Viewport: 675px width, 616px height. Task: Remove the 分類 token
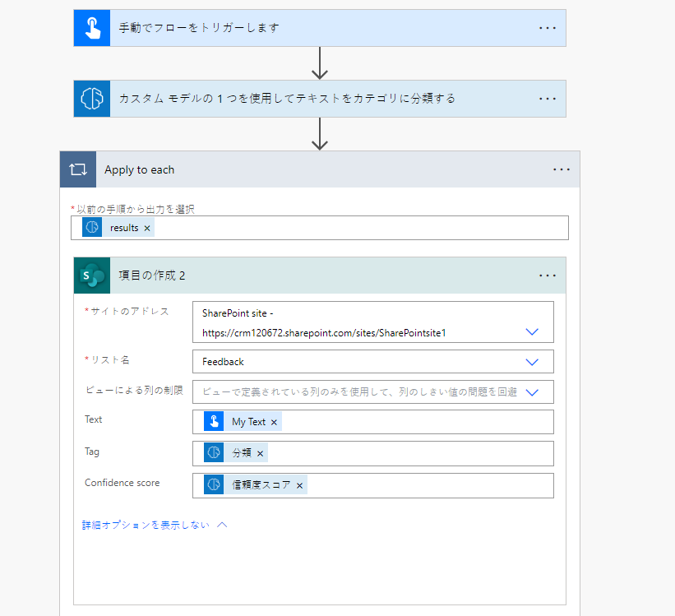pos(261,453)
